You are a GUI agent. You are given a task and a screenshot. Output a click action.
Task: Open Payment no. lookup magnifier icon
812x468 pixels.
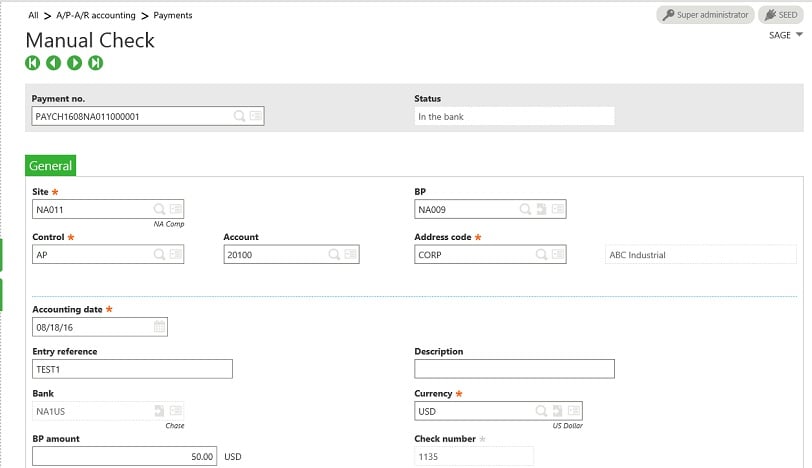pyautogui.click(x=239, y=117)
